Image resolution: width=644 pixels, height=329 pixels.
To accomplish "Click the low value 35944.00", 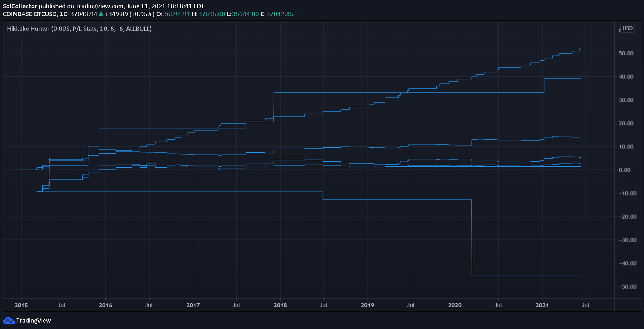I will 245,14.
